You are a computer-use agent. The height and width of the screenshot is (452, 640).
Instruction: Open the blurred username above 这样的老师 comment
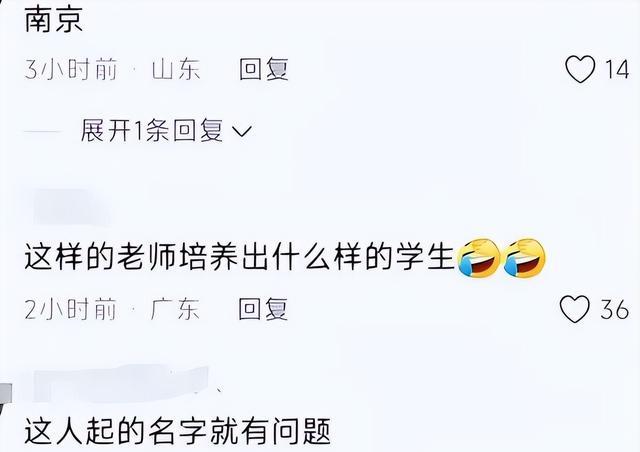pos(71,207)
